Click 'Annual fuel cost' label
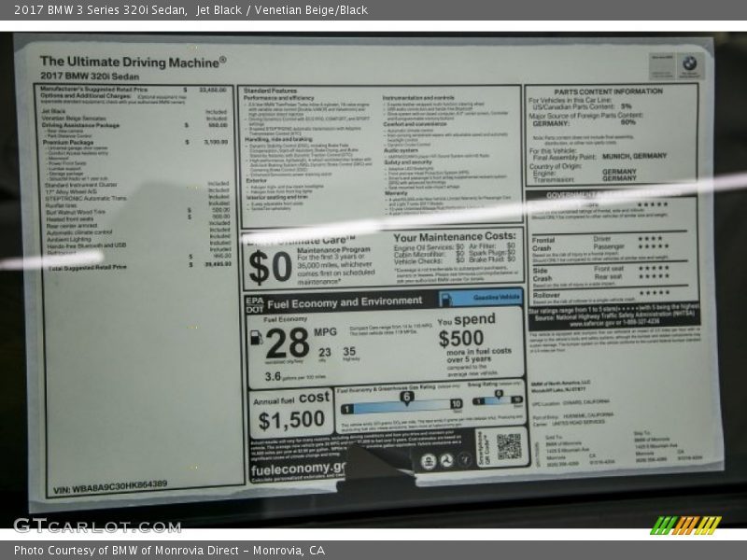The width and height of the screenshot is (747, 560). pyautogui.click(x=291, y=399)
